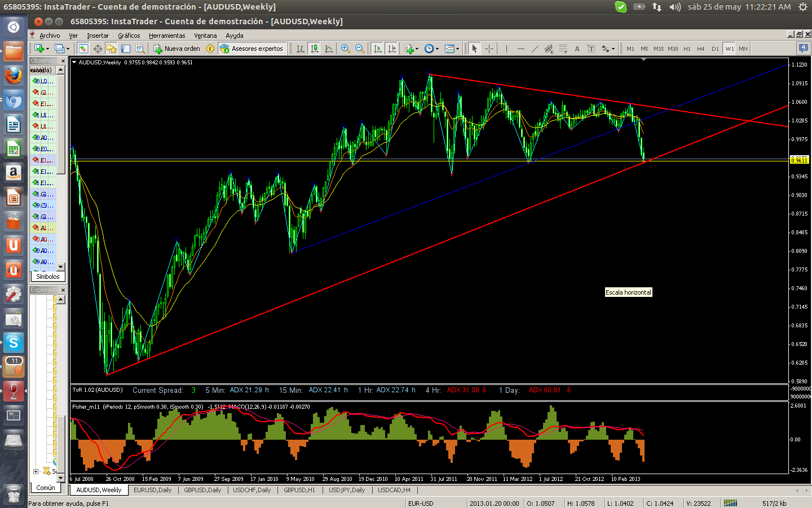Open Firefox from the Ubuntu launcher

coord(14,76)
